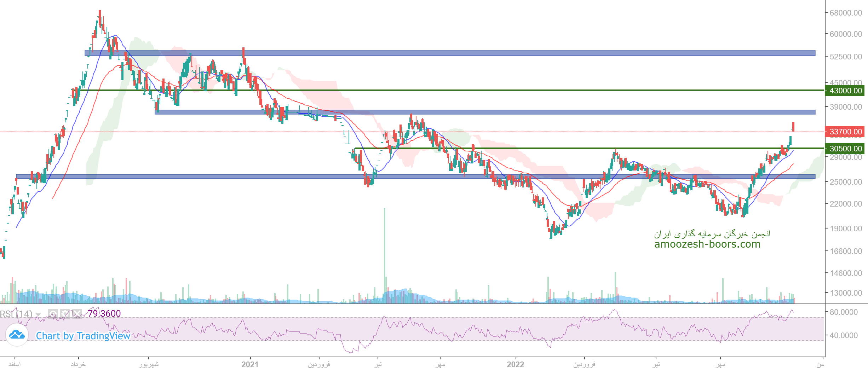The height and width of the screenshot is (370, 868).
Task: Select the blue zone rectangle near 38000
Action: tap(485, 112)
